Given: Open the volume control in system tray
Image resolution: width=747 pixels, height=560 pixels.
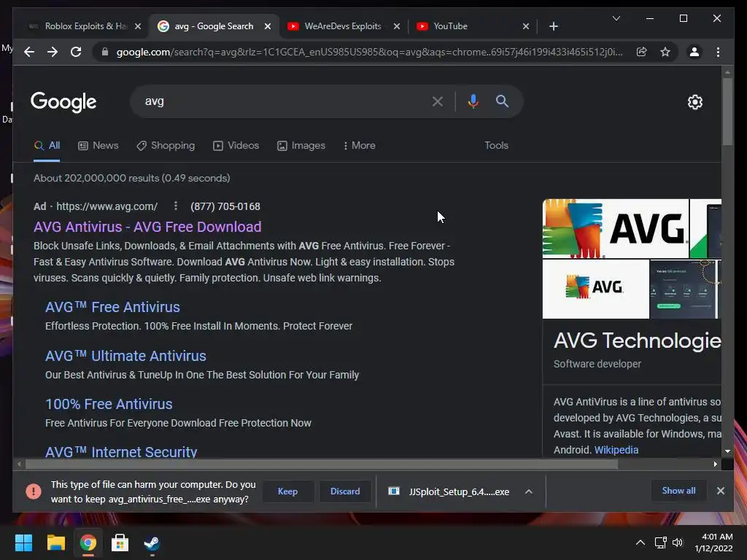Looking at the screenshot, I should 678,542.
